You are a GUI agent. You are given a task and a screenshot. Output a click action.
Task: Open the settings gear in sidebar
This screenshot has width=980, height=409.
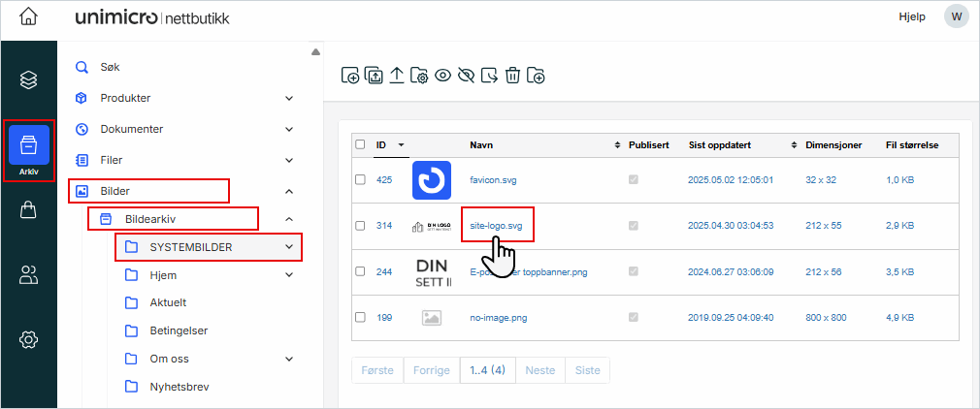point(29,339)
